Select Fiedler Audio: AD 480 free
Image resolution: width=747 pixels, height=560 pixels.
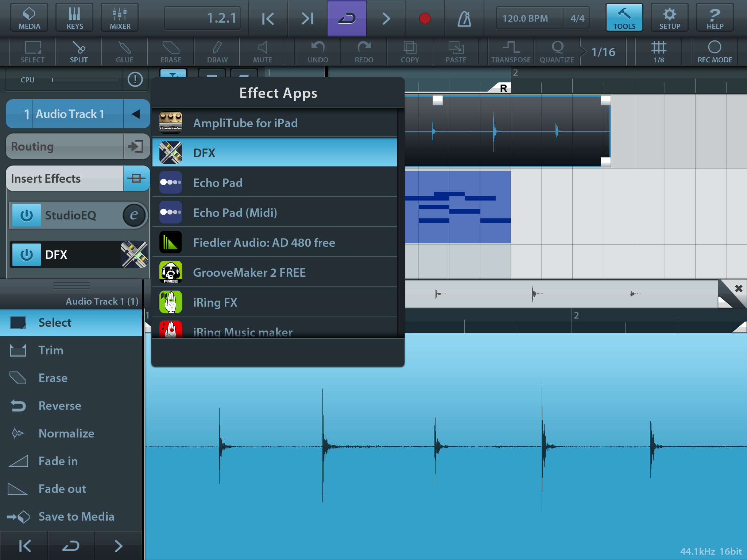click(x=274, y=242)
